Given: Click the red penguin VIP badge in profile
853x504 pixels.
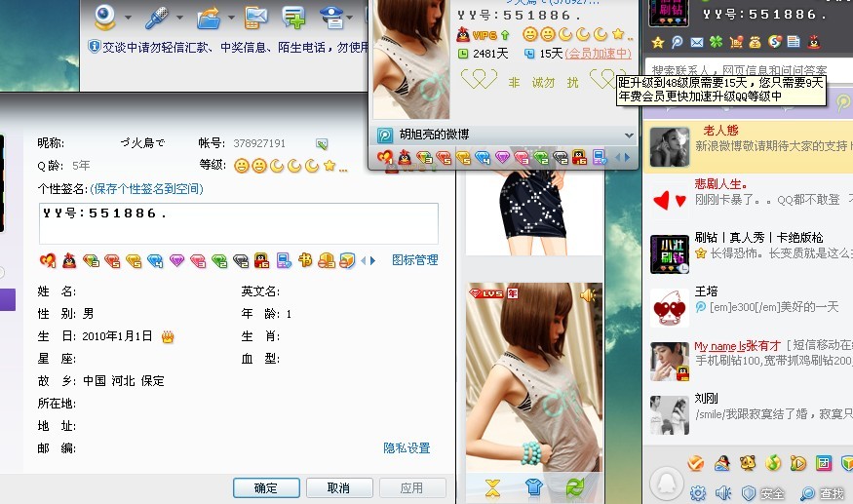Looking at the screenshot, I should click(x=69, y=260).
